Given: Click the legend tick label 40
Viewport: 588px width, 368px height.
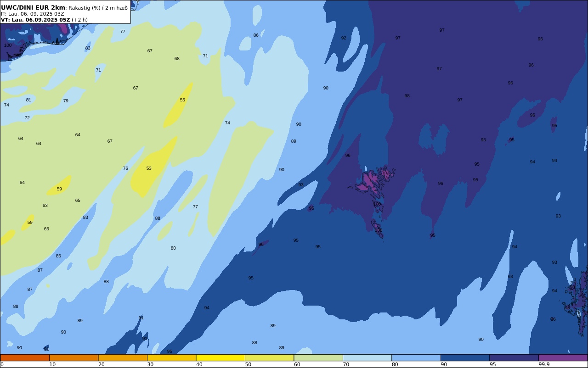Looking at the screenshot, I should tap(199, 364).
